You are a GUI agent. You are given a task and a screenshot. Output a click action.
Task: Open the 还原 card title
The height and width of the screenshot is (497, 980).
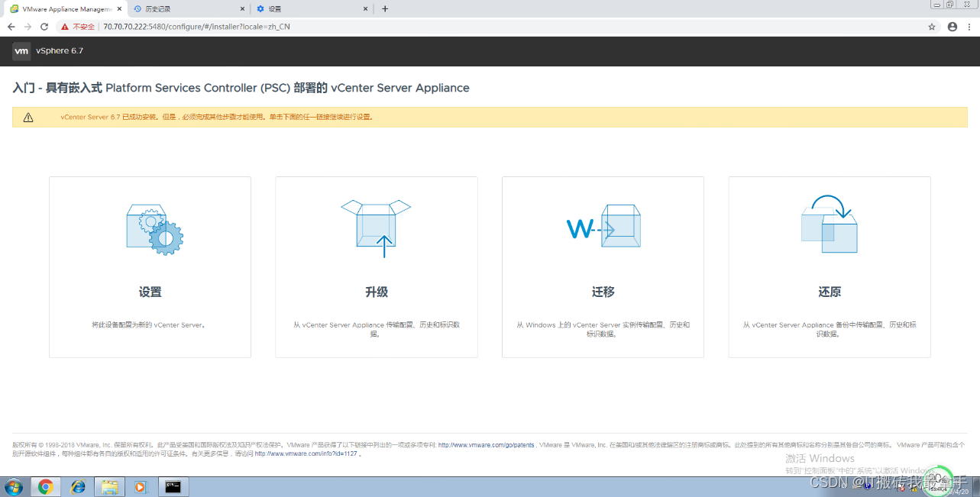830,292
